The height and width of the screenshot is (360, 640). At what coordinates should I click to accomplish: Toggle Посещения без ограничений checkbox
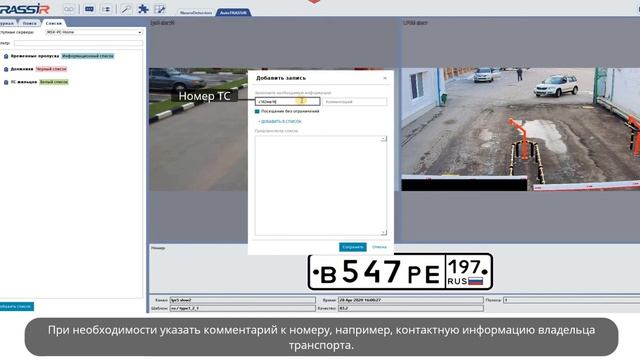257,111
